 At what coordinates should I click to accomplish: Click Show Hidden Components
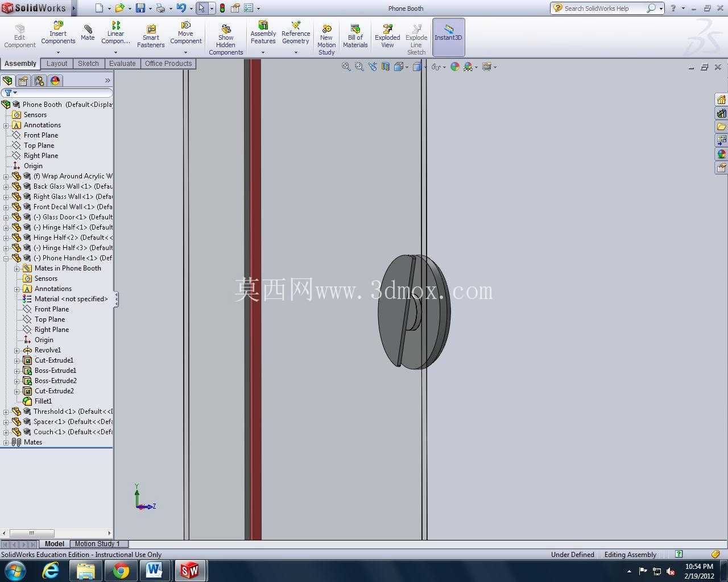(226, 40)
